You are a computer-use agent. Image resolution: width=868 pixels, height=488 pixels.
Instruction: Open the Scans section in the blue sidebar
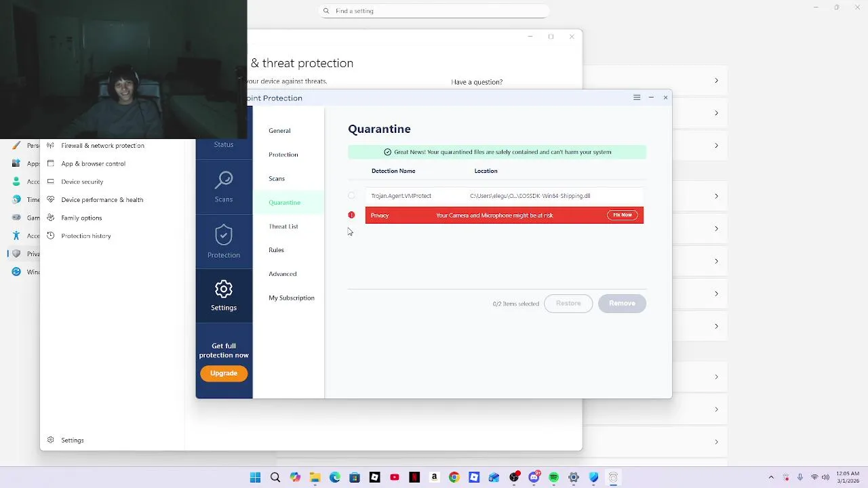pos(224,186)
